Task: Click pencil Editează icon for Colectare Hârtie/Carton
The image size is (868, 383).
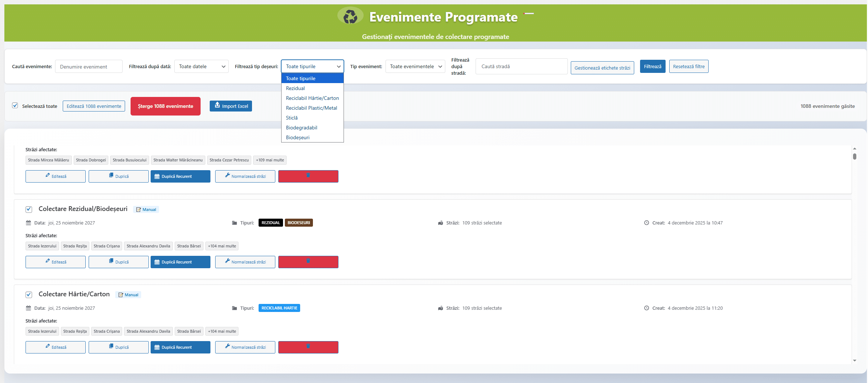Action: 48,347
